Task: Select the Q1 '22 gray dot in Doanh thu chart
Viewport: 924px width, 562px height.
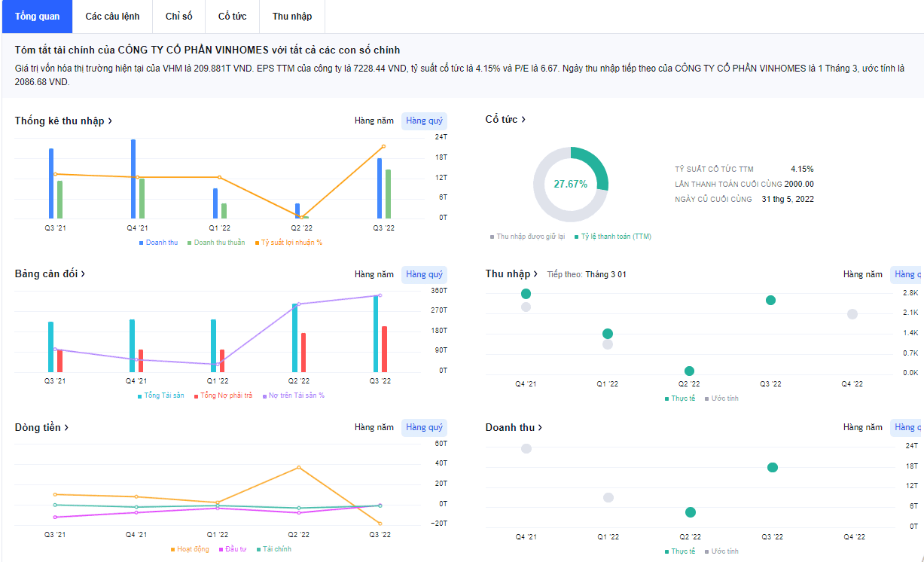Action: (608, 497)
